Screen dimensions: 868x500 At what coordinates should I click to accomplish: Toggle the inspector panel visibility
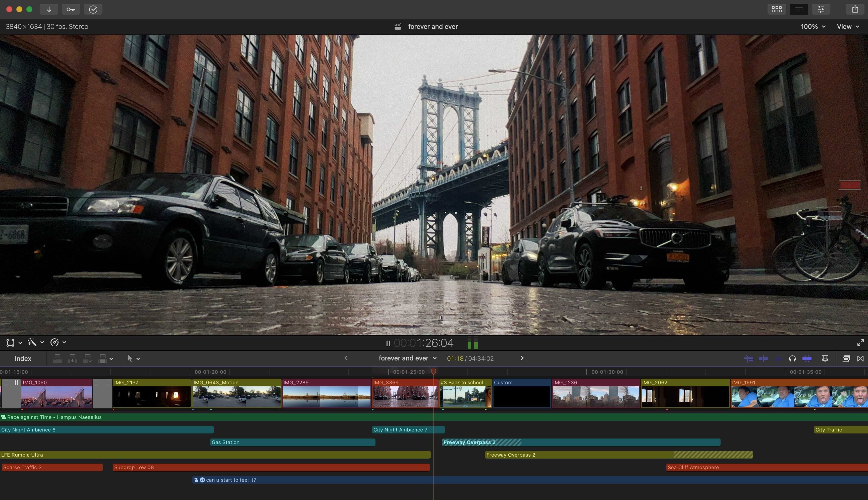click(x=821, y=9)
